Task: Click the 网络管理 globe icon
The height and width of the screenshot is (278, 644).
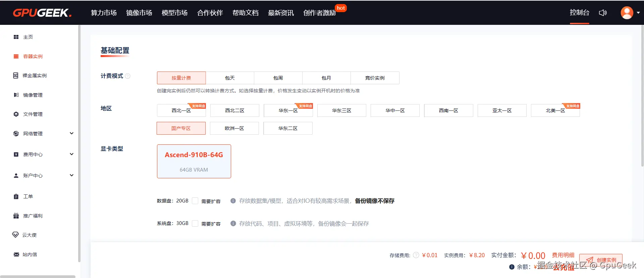Action: pyautogui.click(x=16, y=134)
